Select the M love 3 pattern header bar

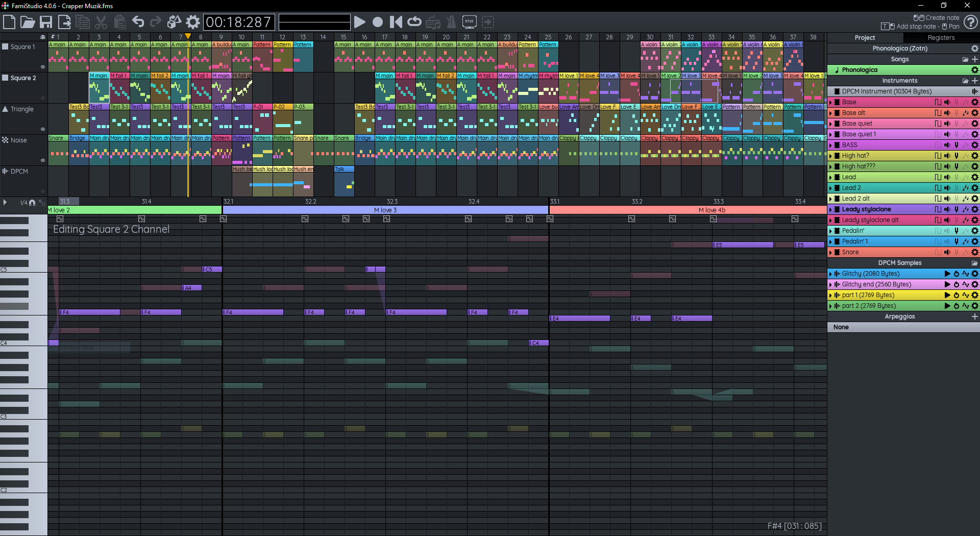[385, 210]
